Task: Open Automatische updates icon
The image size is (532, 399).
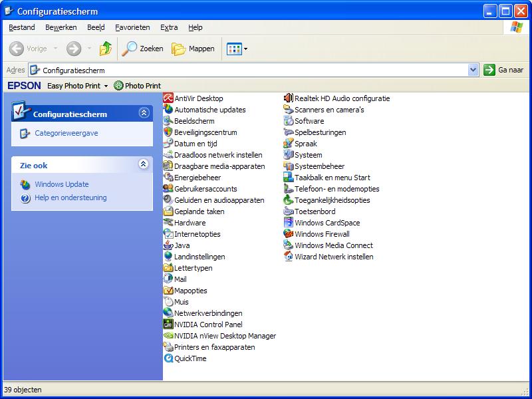Action: (168, 110)
